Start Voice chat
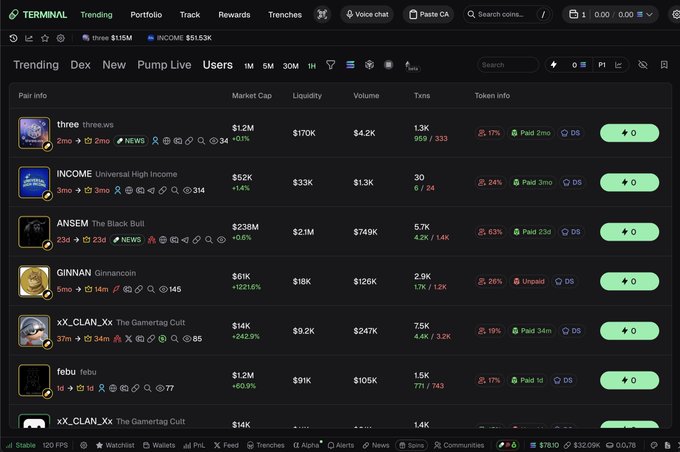This screenshot has width=680, height=452. (x=367, y=14)
